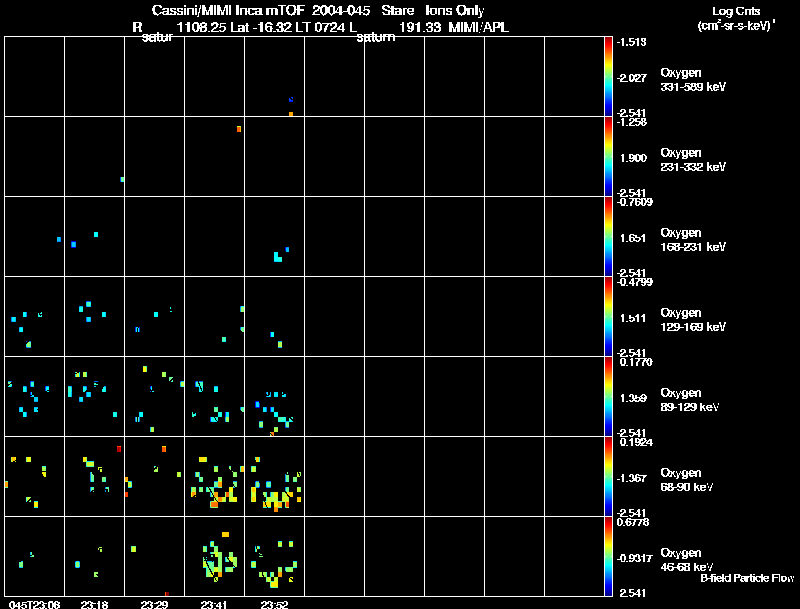
Task: Select the Oxygen 46-68 keV color bar
Action: (609, 556)
